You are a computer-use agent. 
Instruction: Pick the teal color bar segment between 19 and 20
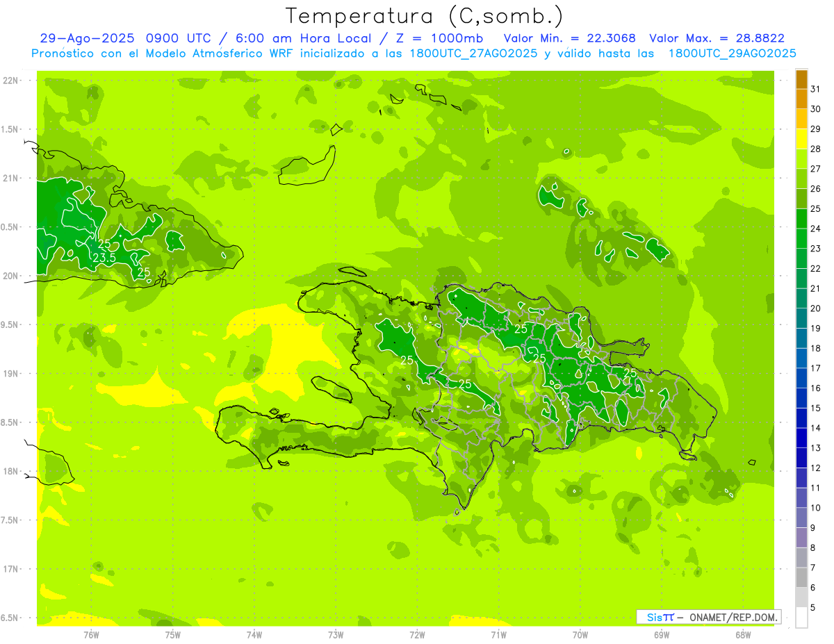801,318
